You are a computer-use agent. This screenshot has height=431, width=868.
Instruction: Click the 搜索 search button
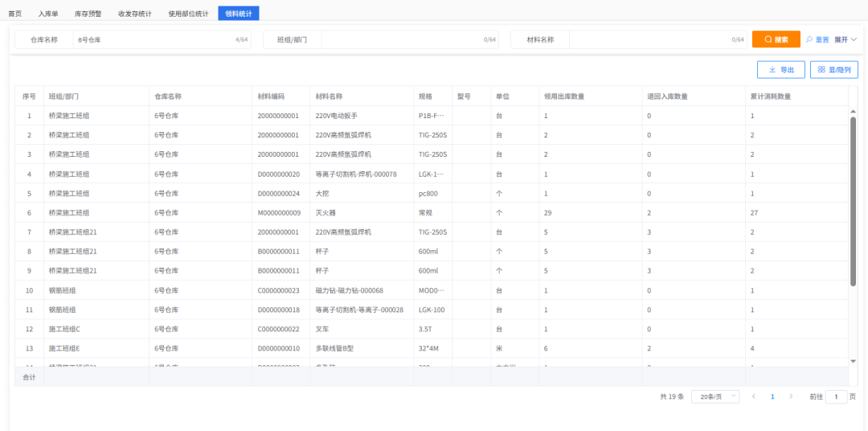coord(776,39)
